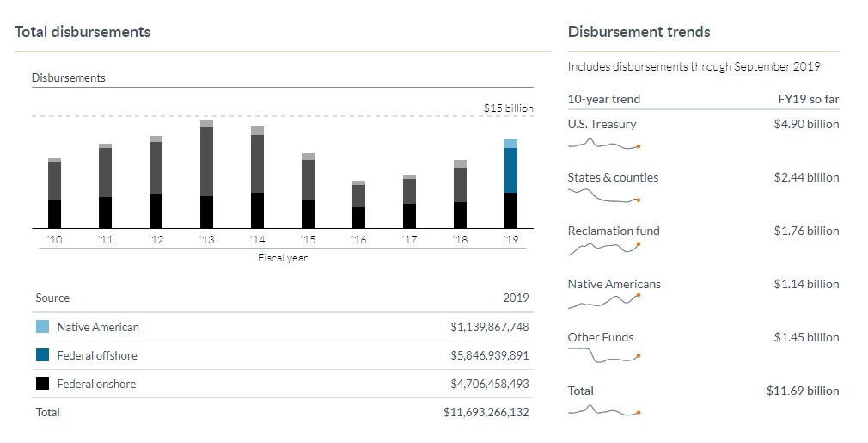Click the Other Funds trend sparkline
The width and height of the screenshot is (868, 443).
pos(603,355)
